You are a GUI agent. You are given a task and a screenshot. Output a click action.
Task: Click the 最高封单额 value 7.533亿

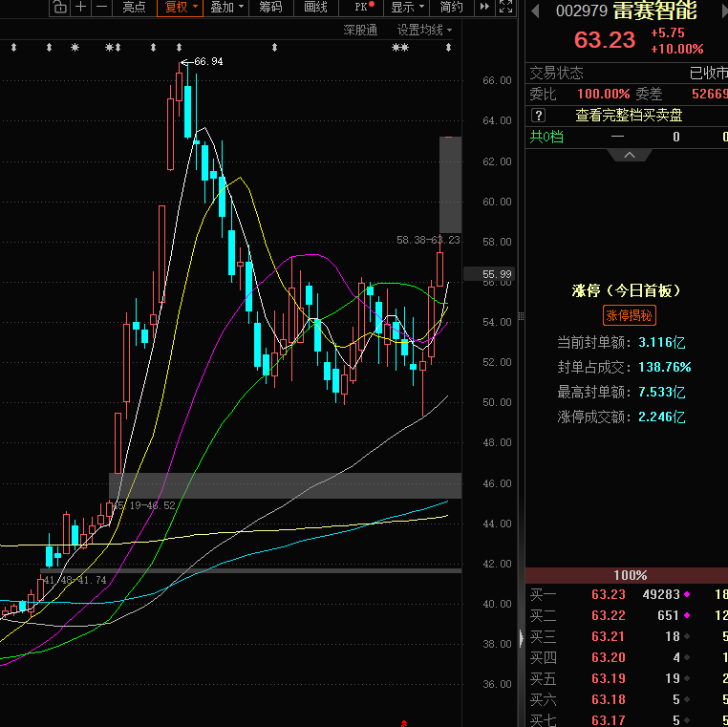click(662, 393)
